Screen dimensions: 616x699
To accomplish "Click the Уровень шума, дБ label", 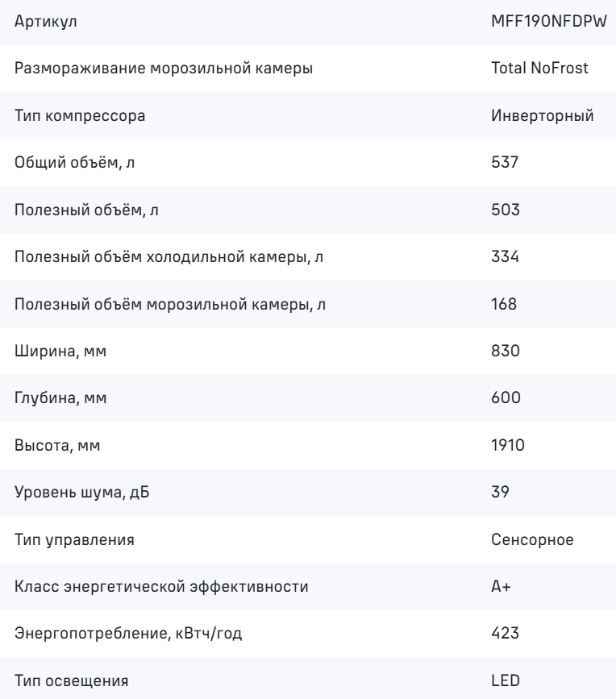I will pyautogui.click(x=81, y=493).
